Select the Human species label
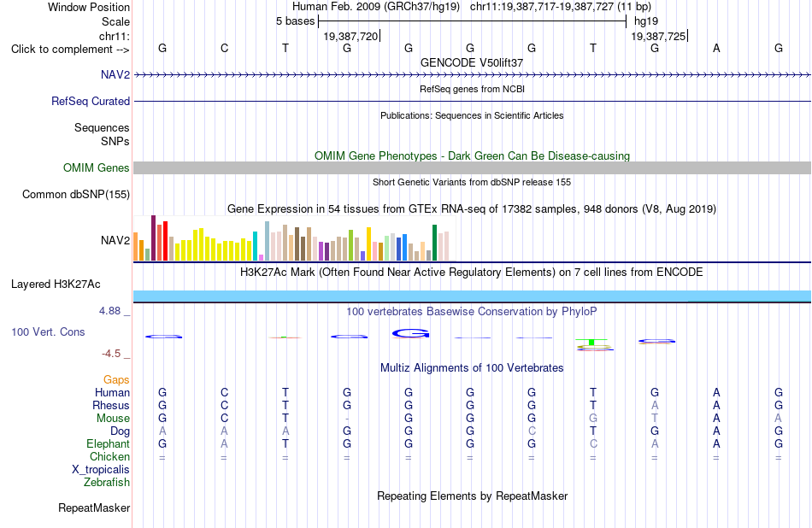Image resolution: width=812 pixels, height=528 pixels. coord(112,392)
